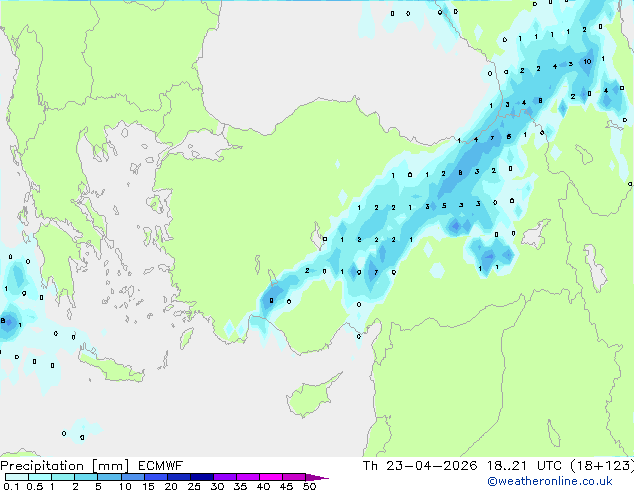
Task: Pick the 10–15 mm legend color swatch
Action: tap(133, 477)
